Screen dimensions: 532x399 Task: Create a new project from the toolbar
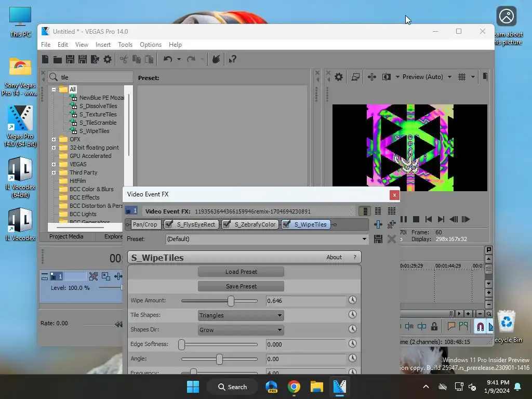[x=45, y=59]
